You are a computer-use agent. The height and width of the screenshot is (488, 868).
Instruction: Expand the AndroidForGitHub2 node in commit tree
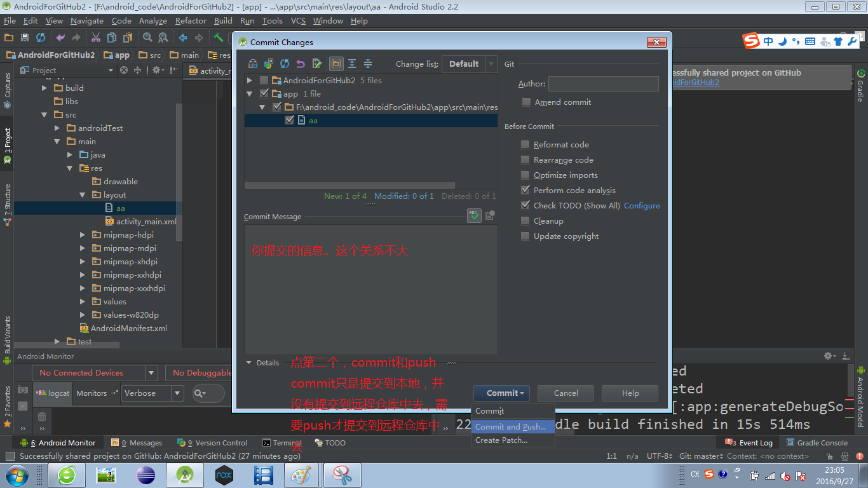(x=250, y=80)
